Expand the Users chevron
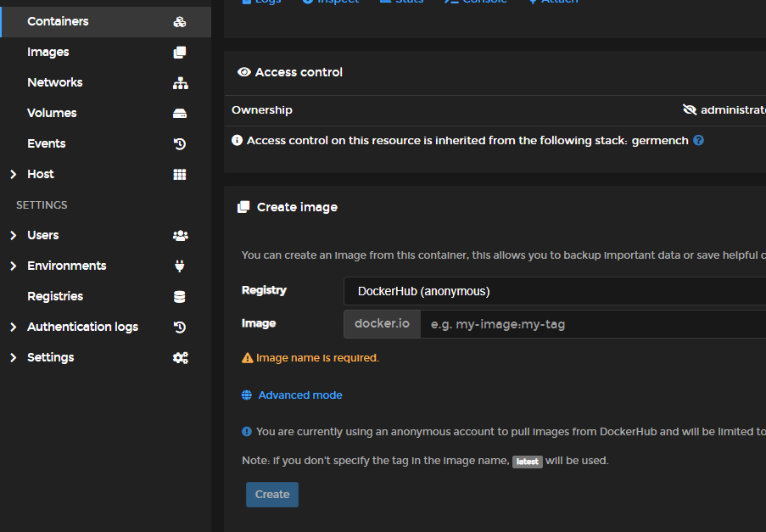The height and width of the screenshot is (532, 766). tap(14, 236)
